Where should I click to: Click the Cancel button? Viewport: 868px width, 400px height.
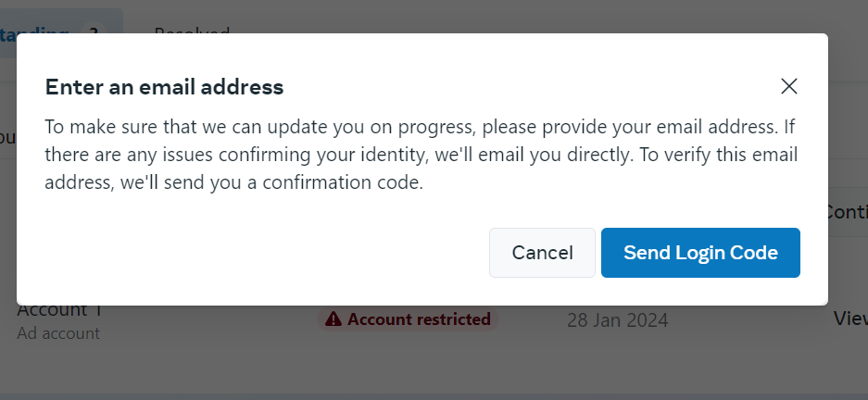(x=542, y=253)
